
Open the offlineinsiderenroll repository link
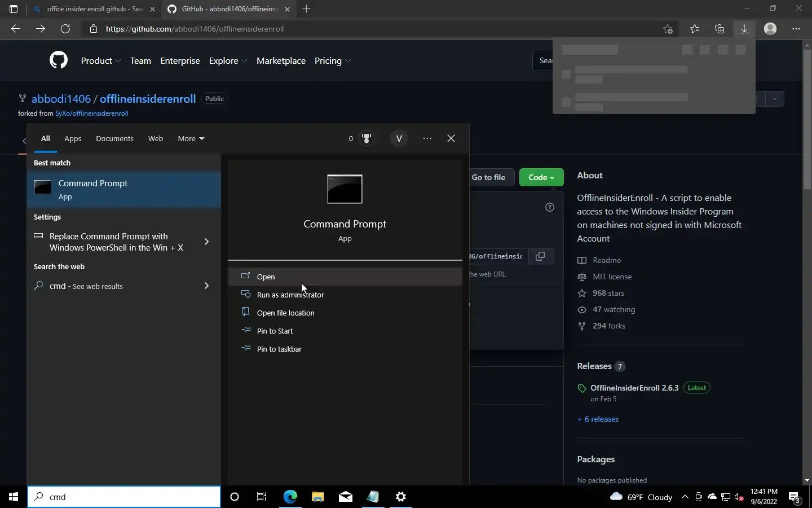pyautogui.click(x=148, y=99)
